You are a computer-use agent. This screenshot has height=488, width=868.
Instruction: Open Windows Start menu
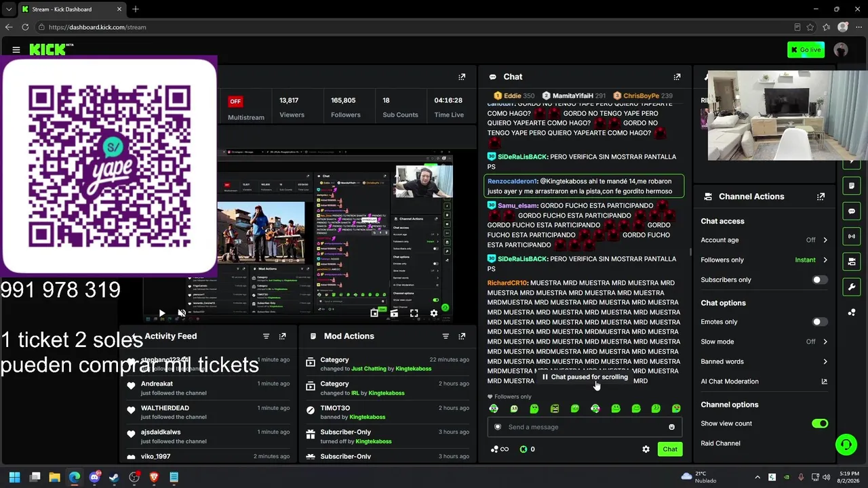(15, 477)
